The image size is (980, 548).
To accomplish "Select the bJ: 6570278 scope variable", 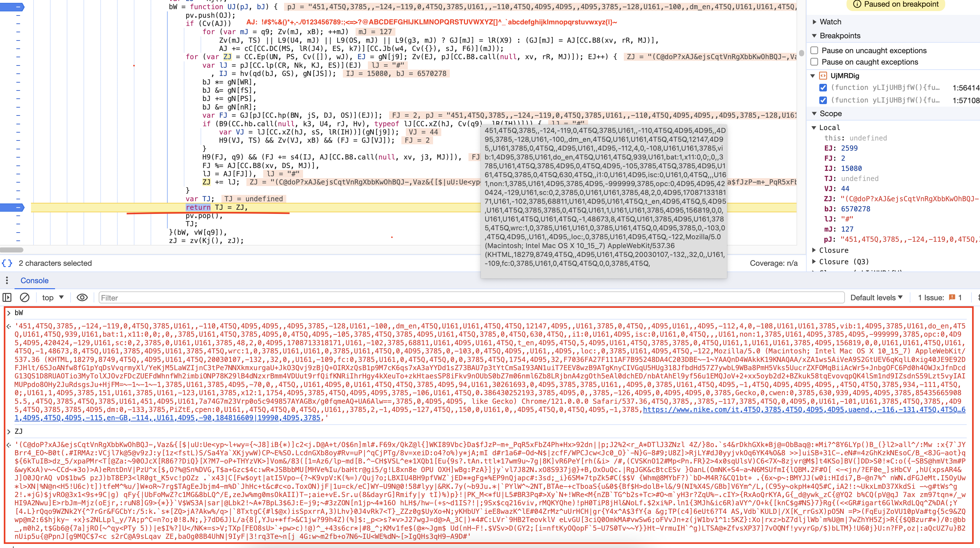I will pos(847,209).
